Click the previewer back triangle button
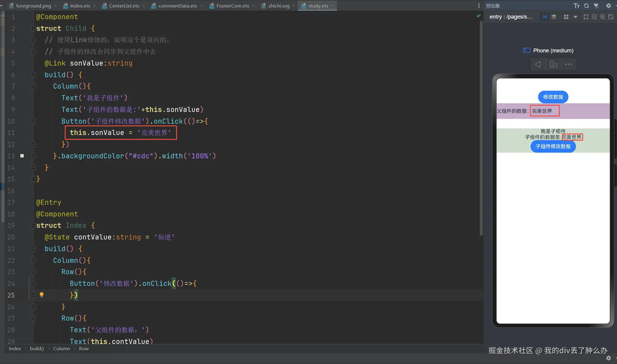The image size is (617, 364). (x=538, y=64)
